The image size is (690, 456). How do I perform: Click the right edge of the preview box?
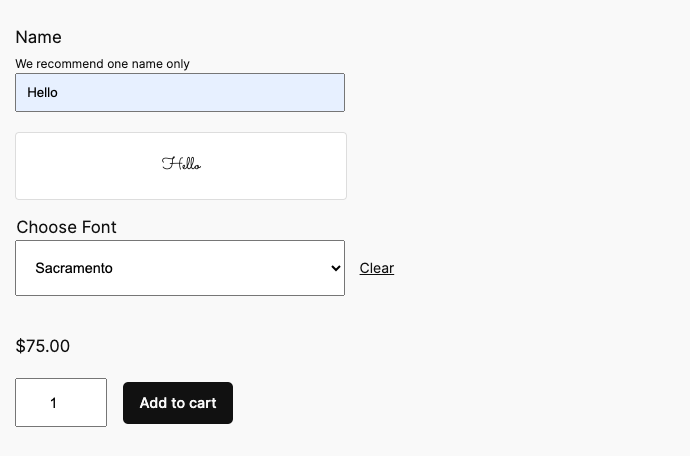338,166
